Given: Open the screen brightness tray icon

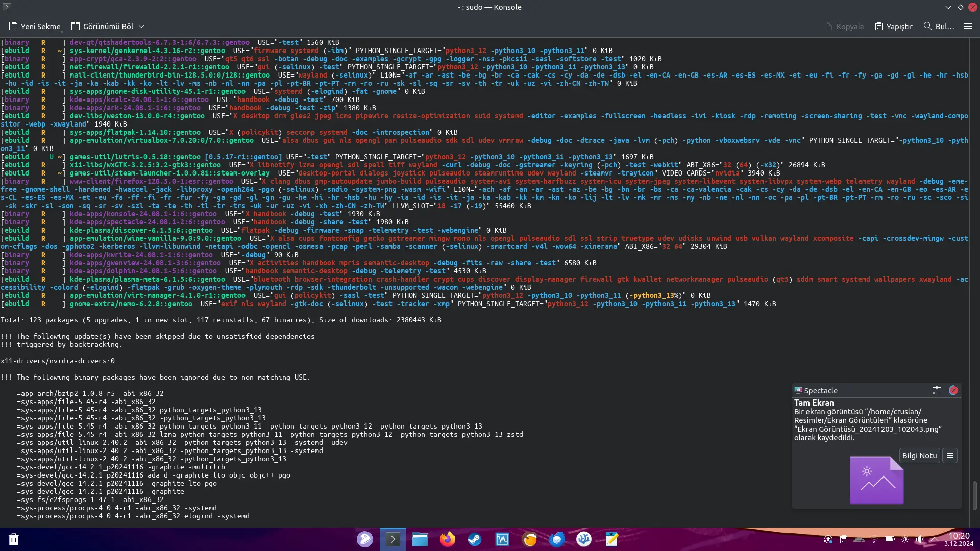Looking at the screenshot, I should pyautogui.click(x=905, y=539).
